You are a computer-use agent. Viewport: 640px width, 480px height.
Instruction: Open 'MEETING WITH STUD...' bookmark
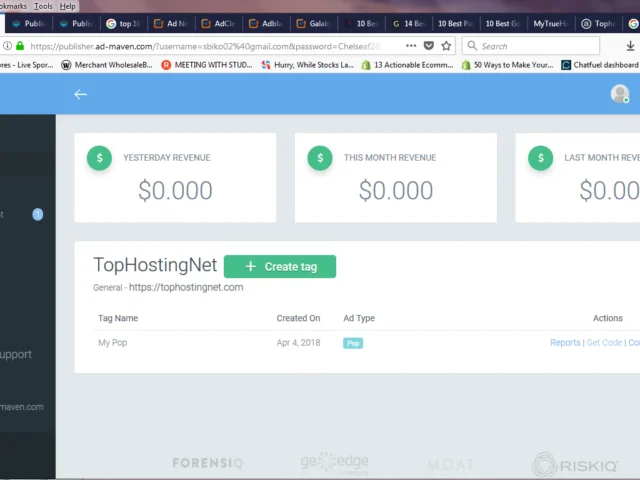click(x=207, y=65)
